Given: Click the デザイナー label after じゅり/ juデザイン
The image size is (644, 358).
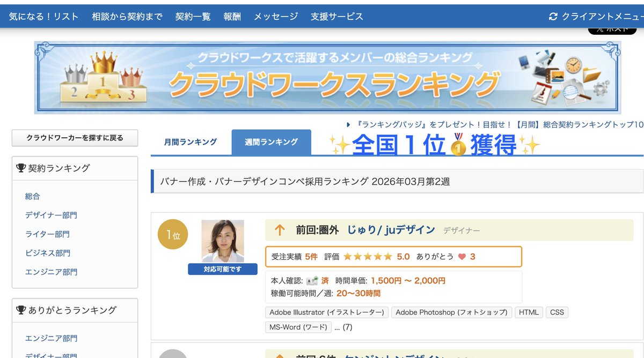Looking at the screenshot, I should (x=462, y=230).
